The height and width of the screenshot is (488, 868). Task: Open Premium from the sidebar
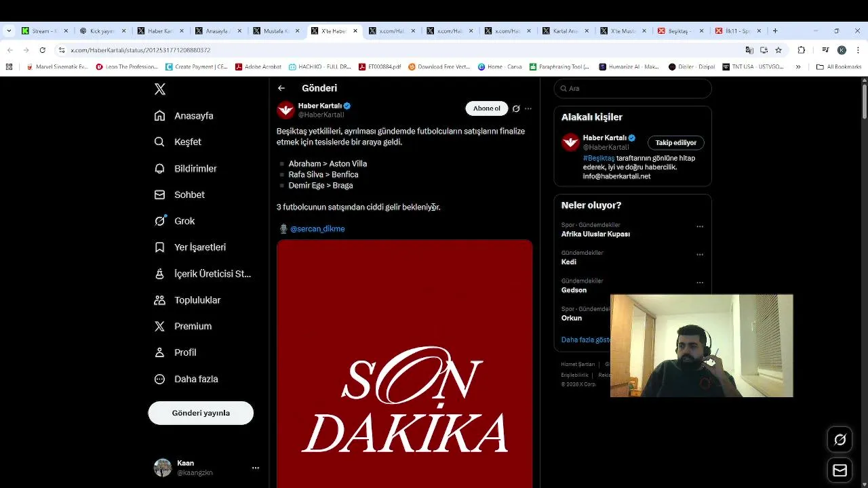tap(183, 326)
